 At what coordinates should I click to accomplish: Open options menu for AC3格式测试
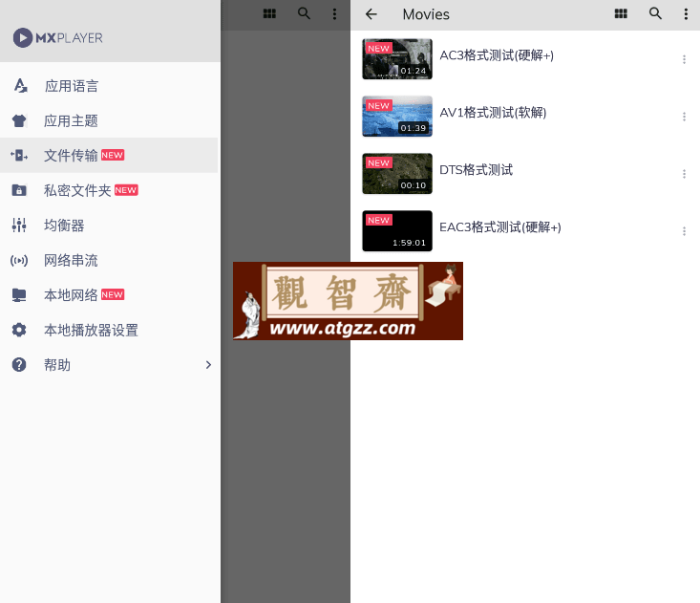click(x=684, y=59)
